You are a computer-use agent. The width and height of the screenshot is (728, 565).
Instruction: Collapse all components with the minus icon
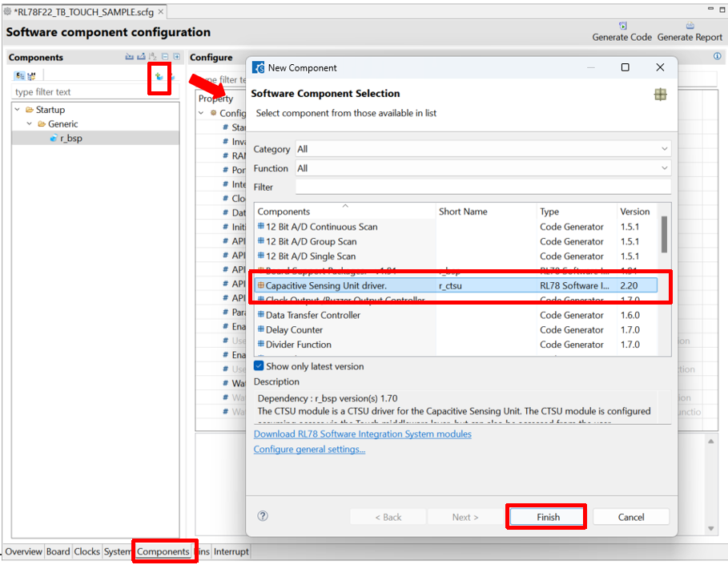coord(165,57)
